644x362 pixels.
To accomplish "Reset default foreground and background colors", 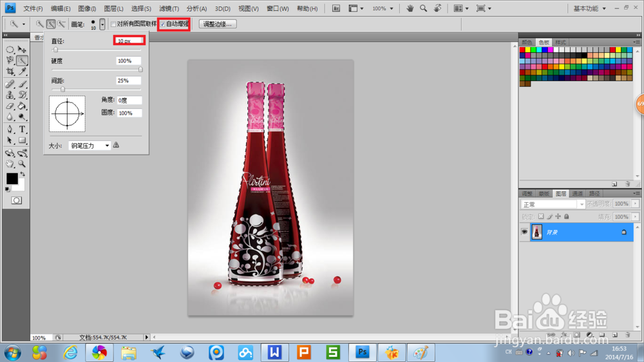I will [x=7, y=189].
